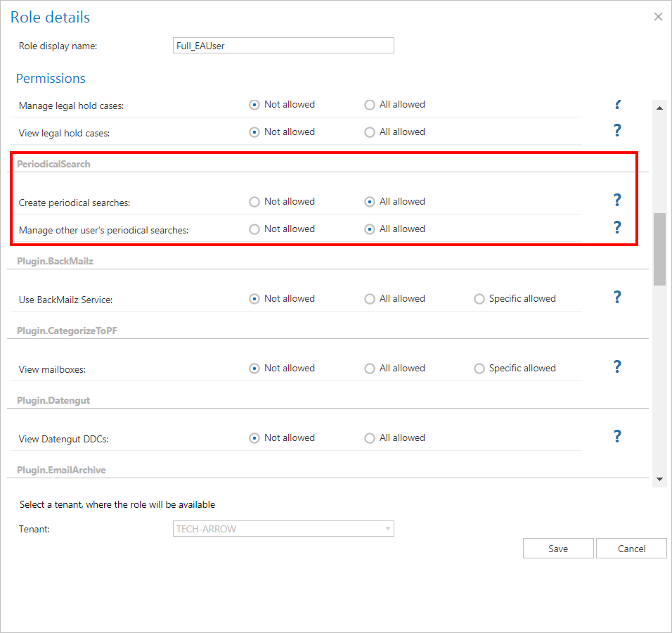
Task: Set View mailboxes to Specific allowed
Action: coord(479,369)
